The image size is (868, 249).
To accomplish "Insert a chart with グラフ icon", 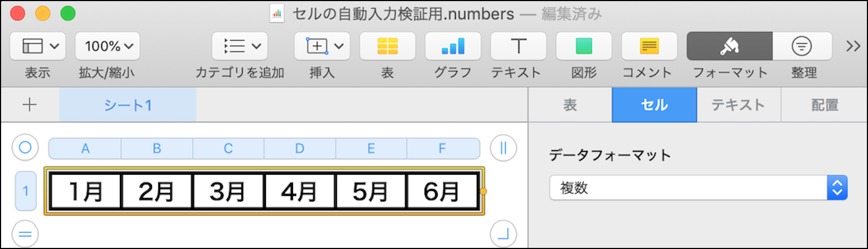I will click(453, 47).
